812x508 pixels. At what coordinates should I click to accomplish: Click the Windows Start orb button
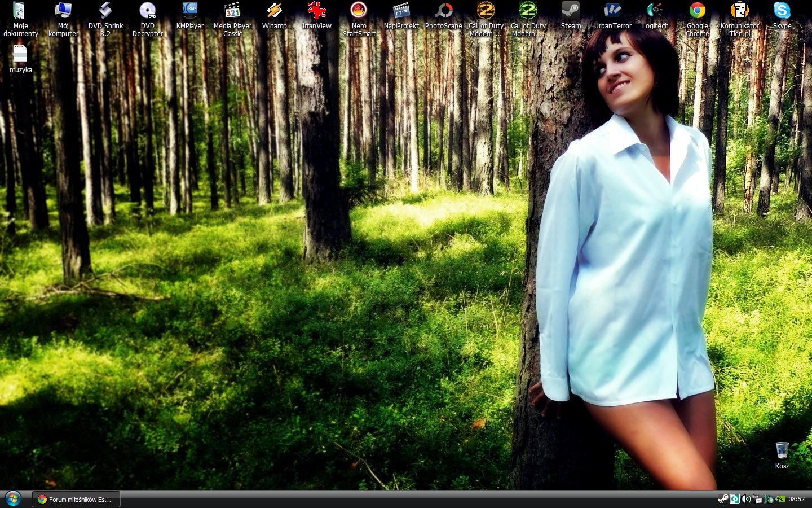pyautogui.click(x=12, y=498)
